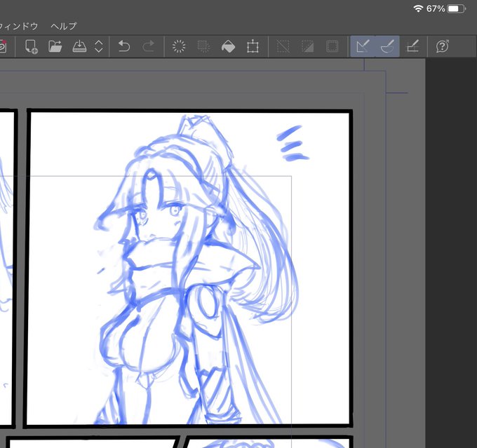Undo the last stroke
This screenshot has height=448, width=477.
point(124,46)
